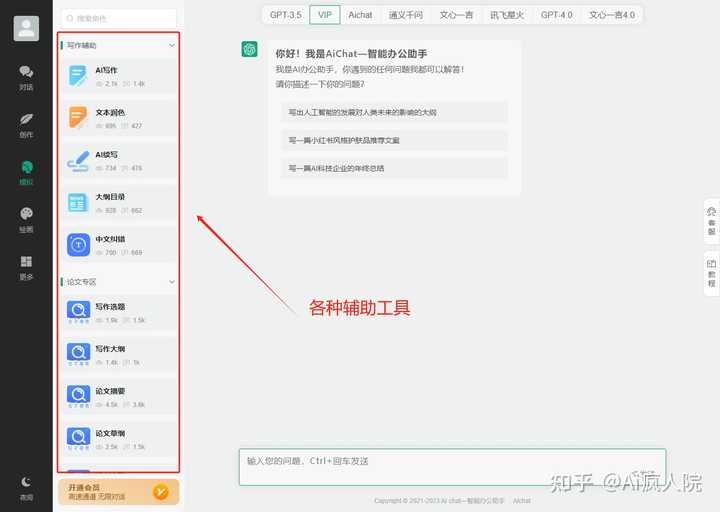
Task: Choose the 小红书 skincare recommendation prompt
Action: pos(394,141)
